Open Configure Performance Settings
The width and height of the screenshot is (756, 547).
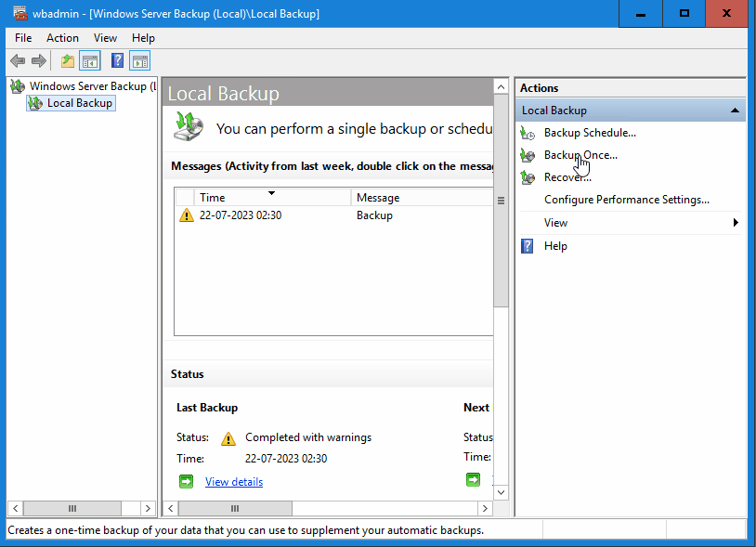[627, 200]
